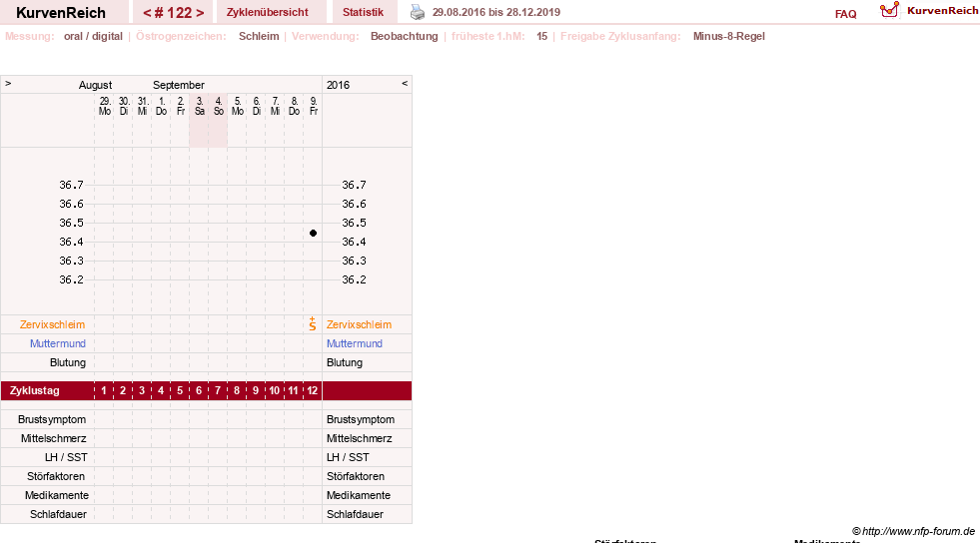Open the FAQ link
This screenshot has width=980, height=543.
coord(845,14)
